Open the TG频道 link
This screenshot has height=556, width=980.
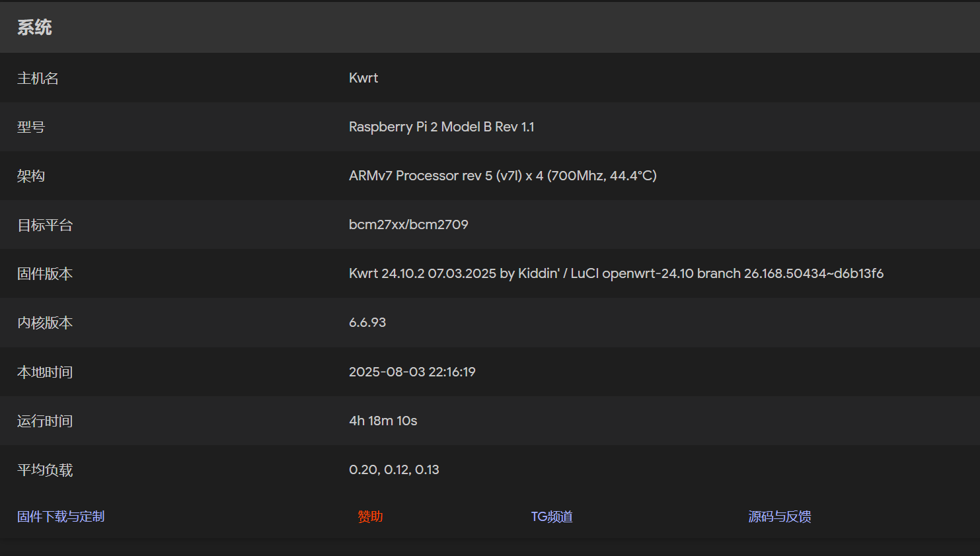552,516
